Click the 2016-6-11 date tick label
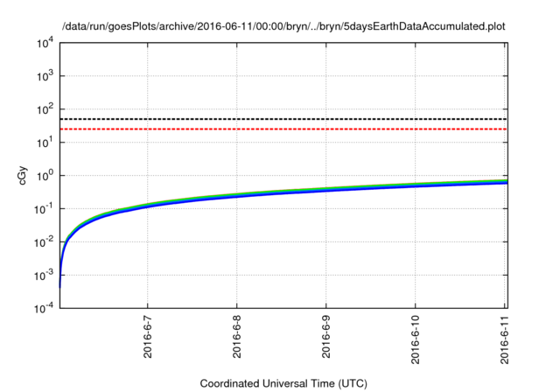Viewport: 560px width, 392px height. point(504,339)
